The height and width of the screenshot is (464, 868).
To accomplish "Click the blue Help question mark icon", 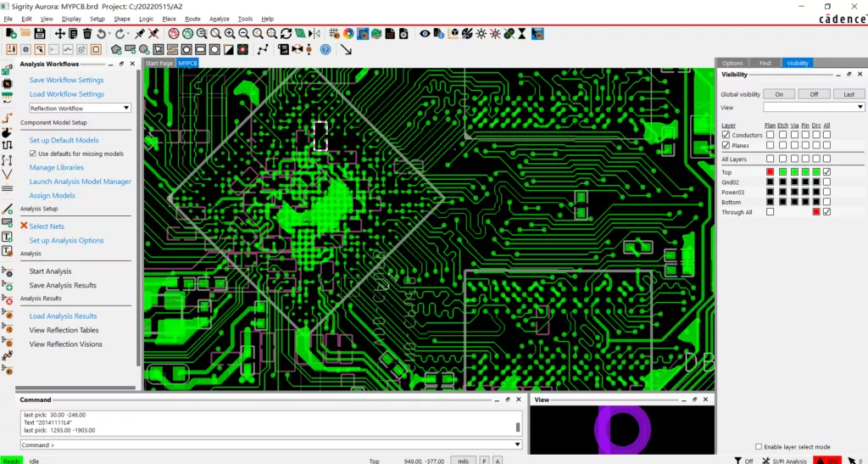I will (x=325, y=49).
